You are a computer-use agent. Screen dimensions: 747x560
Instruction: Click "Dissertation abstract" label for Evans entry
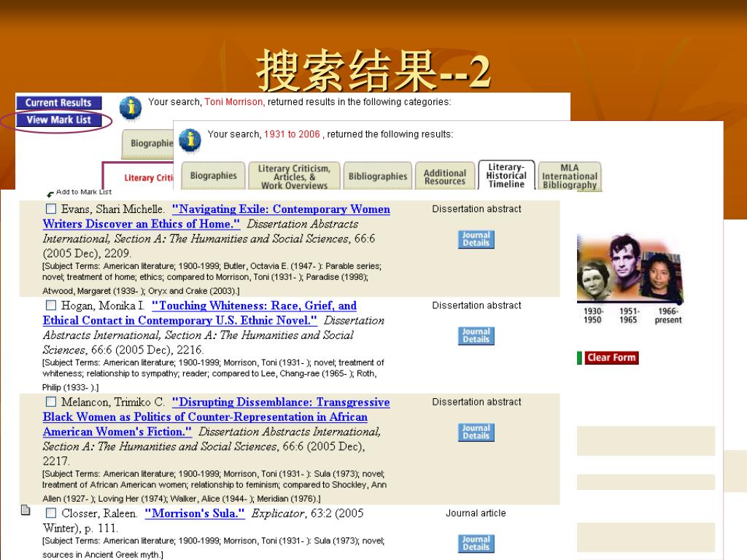click(x=476, y=209)
